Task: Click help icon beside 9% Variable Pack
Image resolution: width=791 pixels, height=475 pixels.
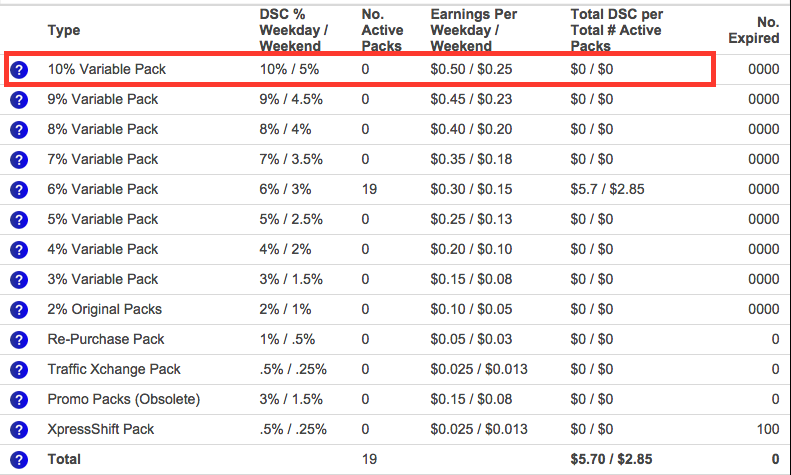Action: point(18,100)
